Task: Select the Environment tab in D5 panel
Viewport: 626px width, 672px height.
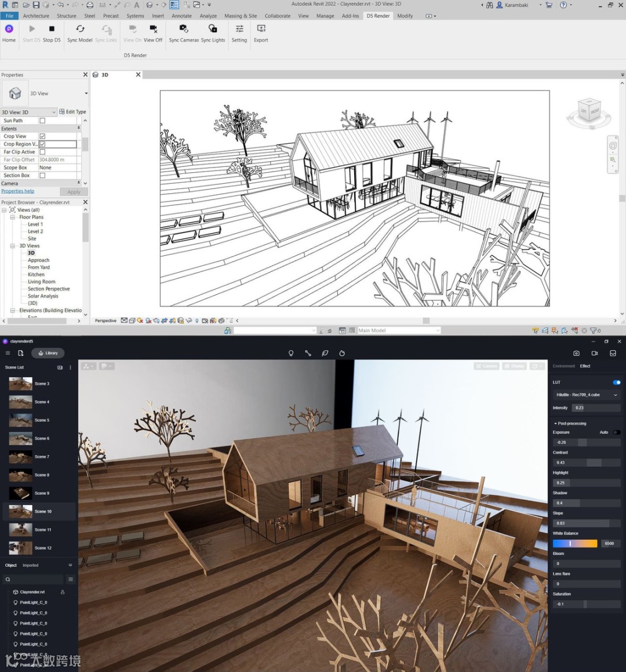Action: click(563, 366)
